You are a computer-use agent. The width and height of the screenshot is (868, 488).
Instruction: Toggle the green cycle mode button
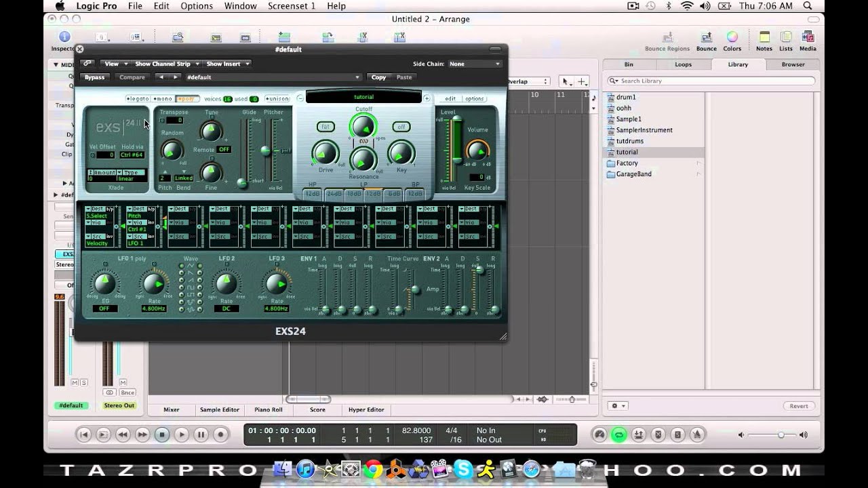point(618,434)
